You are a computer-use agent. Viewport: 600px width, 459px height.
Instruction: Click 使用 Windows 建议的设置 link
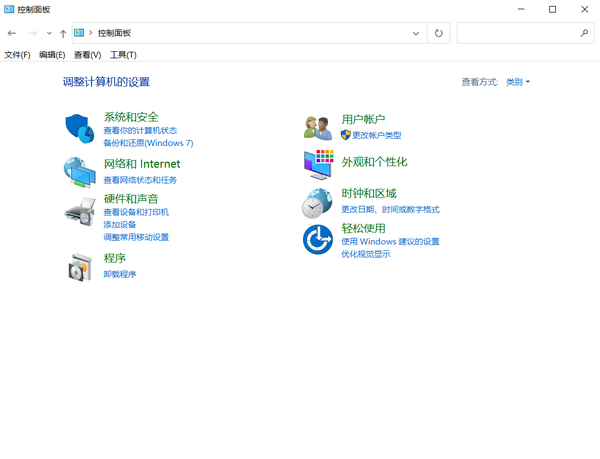390,242
